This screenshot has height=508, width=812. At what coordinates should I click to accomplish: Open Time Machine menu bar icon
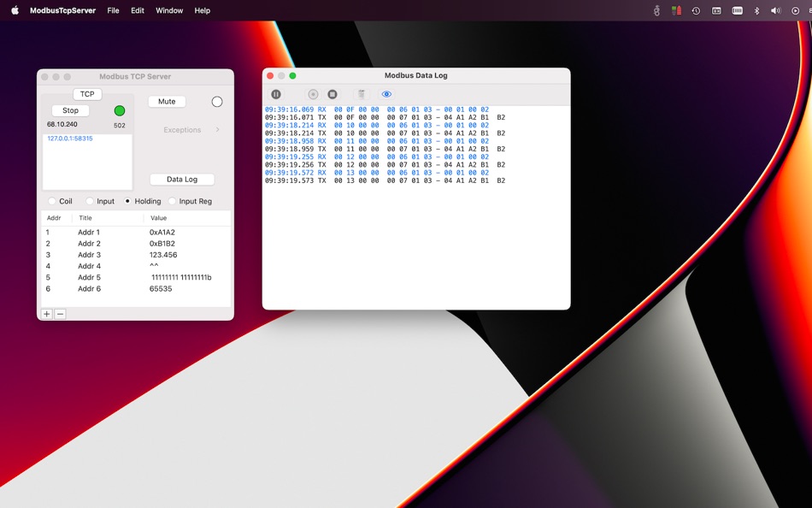click(x=696, y=10)
